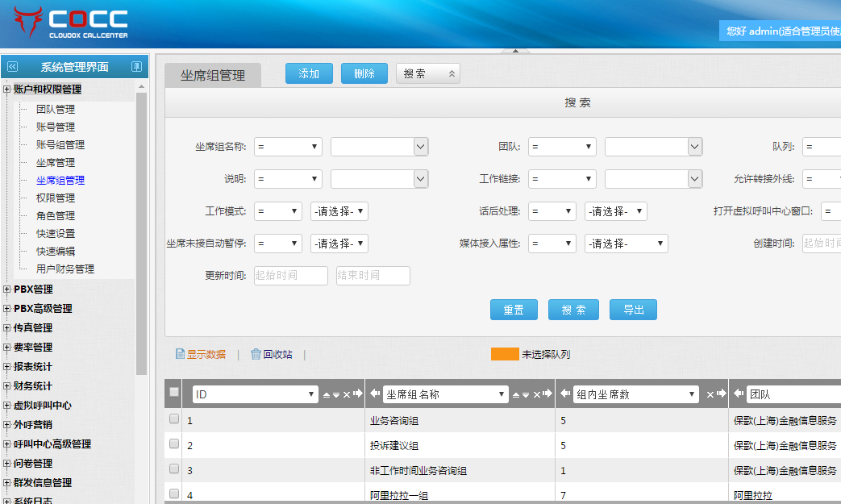The image size is (841, 504).
Task: Collapse the sidebar with the double-arrow icon
Action: (x=12, y=67)
